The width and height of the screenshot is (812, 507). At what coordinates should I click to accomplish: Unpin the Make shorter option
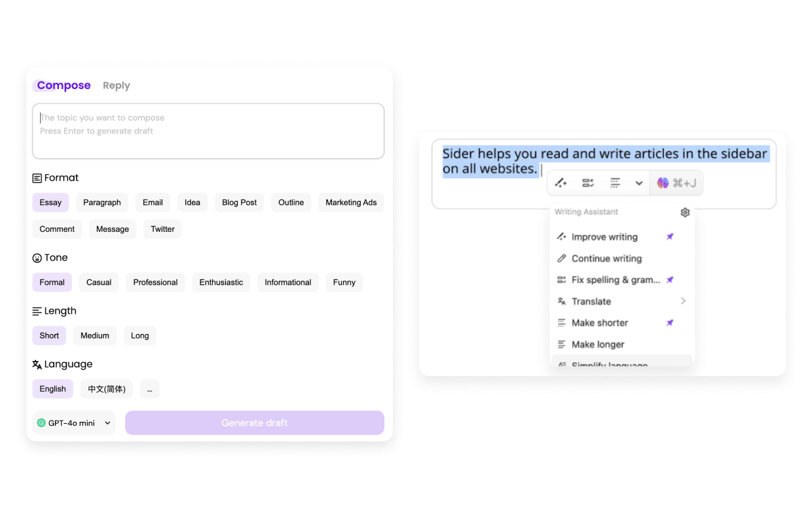click(x=669, y=322)
